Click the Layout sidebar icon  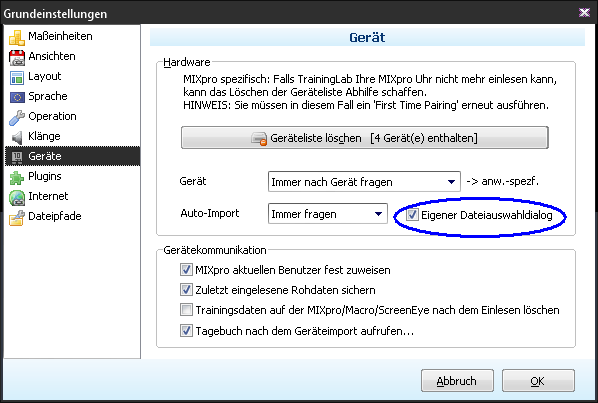tap(17, 77)
